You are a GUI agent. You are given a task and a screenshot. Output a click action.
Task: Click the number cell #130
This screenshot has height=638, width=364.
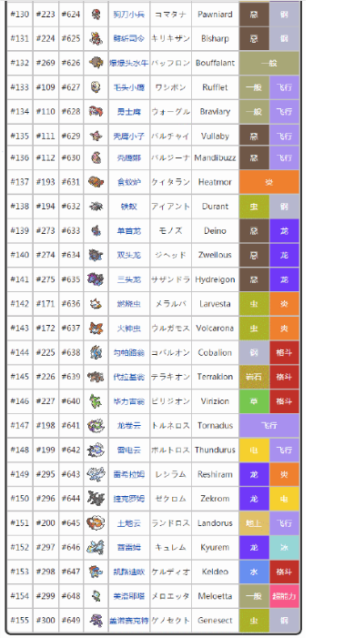click(19, 15)
